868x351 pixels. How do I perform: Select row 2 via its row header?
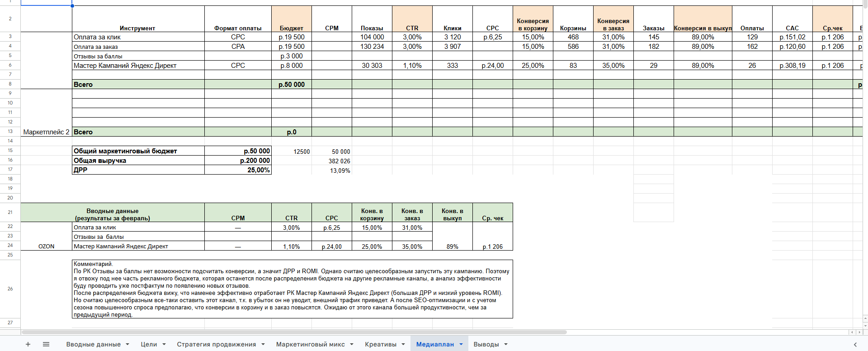pos(10,19)
